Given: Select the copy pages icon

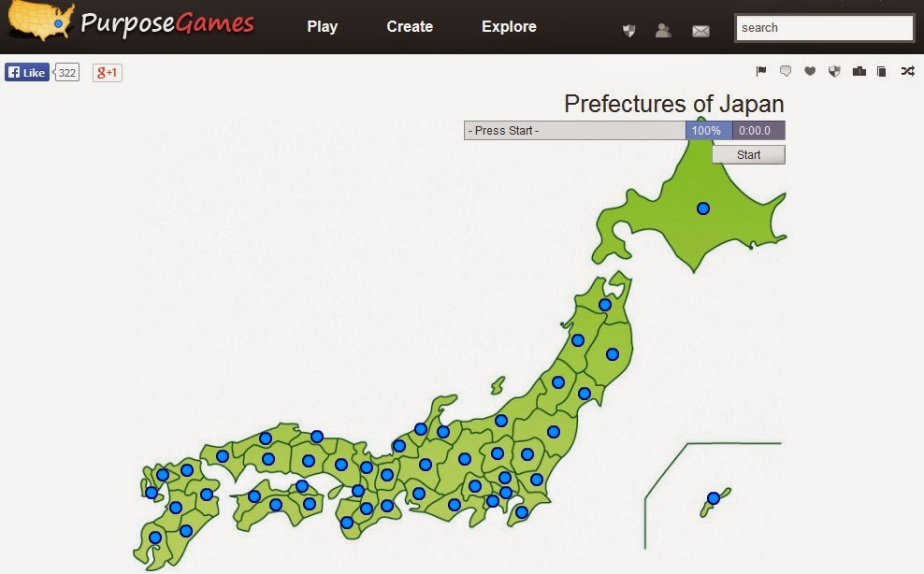Looking at the screenshot, I should pos(881,70).
